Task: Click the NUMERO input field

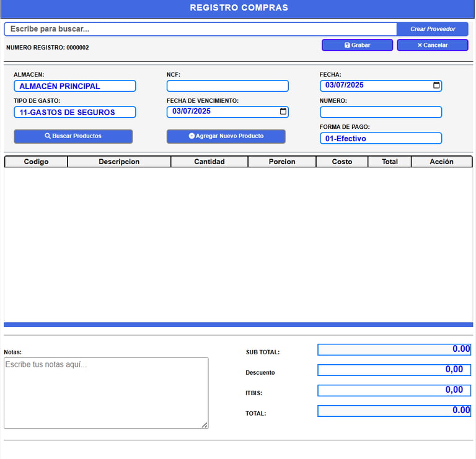Action: coord(381,112)
